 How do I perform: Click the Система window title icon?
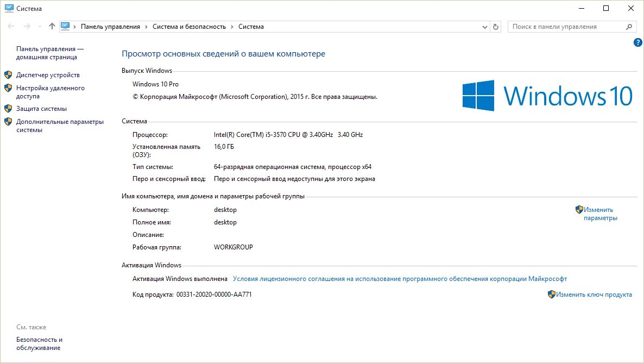tap(9, 8)
